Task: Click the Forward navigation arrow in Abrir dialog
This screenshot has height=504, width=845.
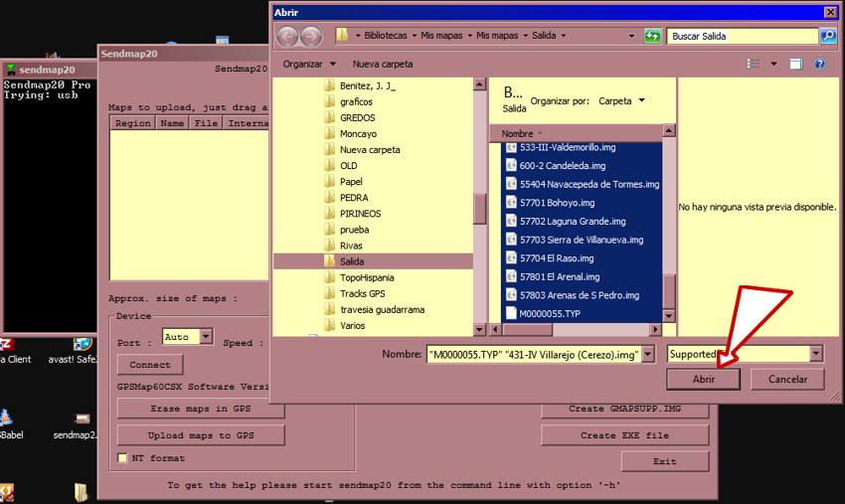Action: [311, 36]
